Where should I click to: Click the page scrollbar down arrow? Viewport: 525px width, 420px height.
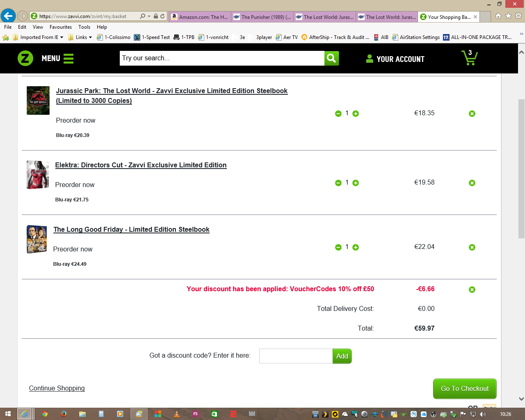pyautogui.click(x=521, y=398)
